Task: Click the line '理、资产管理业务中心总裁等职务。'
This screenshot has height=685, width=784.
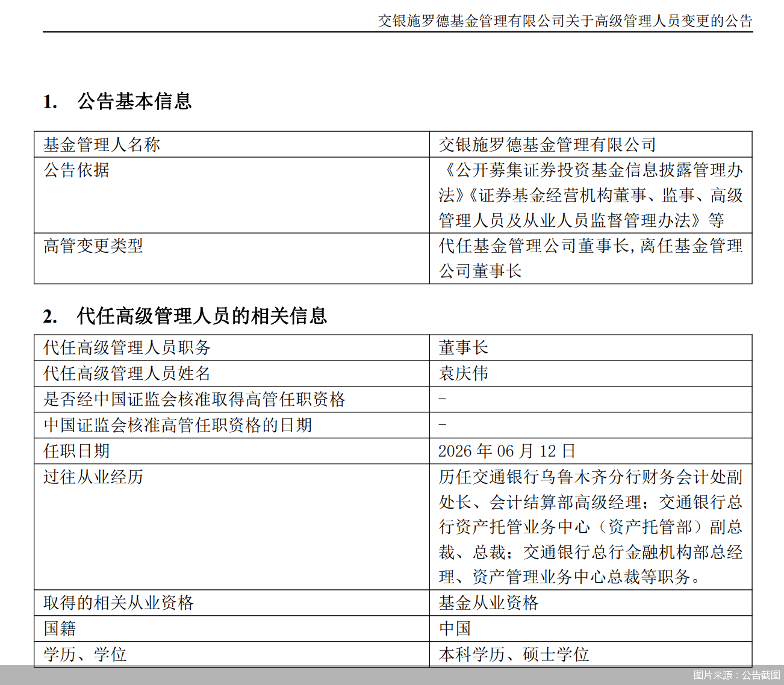Action: click(570, 577)
